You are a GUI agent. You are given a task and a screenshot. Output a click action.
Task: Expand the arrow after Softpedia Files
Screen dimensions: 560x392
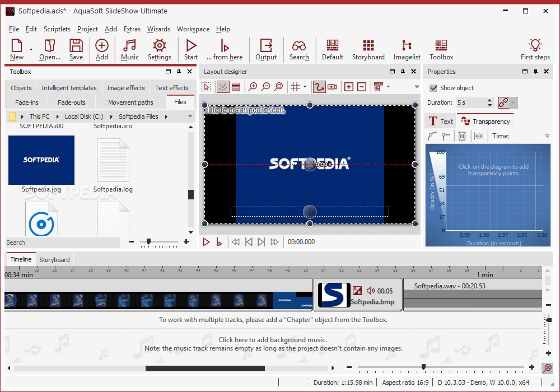(166, 116)
